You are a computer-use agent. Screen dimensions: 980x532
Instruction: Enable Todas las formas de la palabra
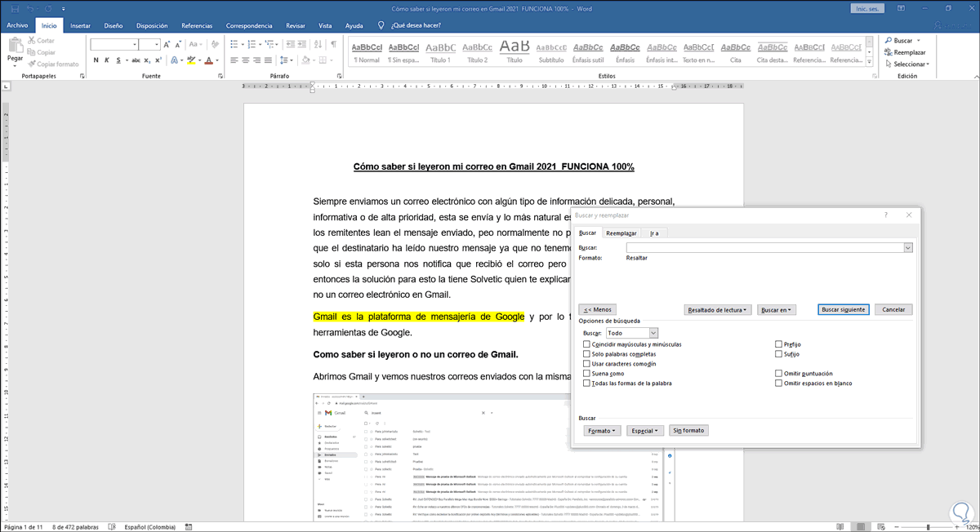pyautogui.click(x=586, y=383)
